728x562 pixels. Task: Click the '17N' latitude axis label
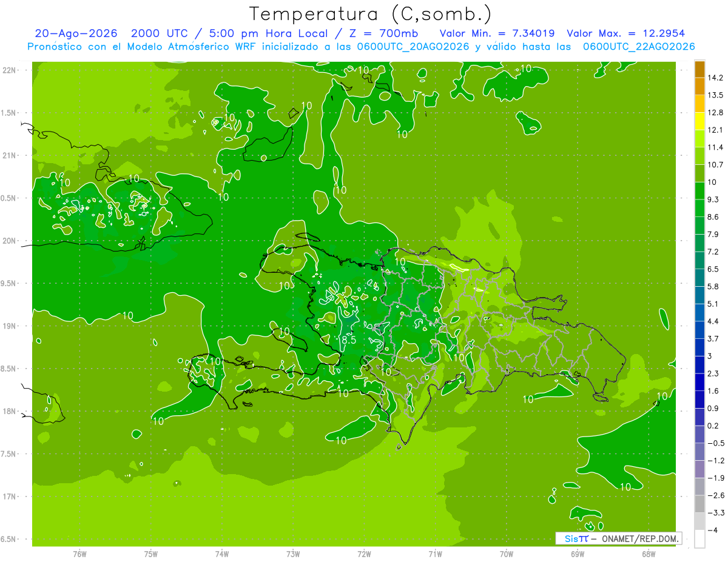(x=9, y=497)
